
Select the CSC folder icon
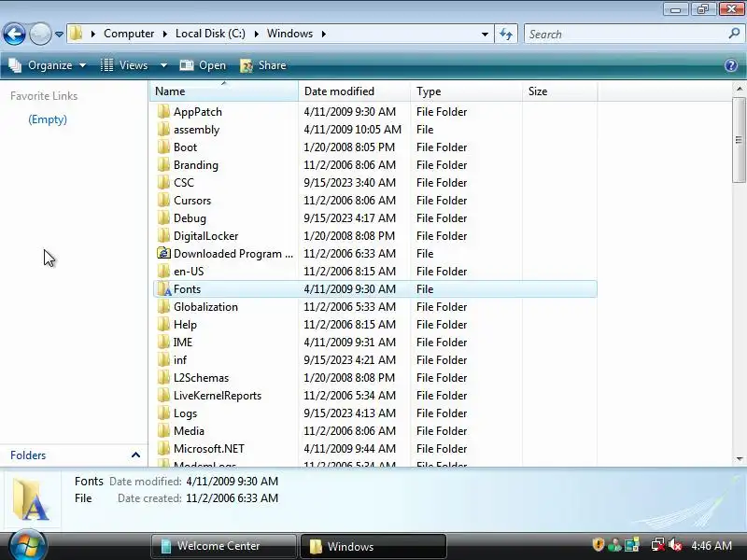pos(163,182)
